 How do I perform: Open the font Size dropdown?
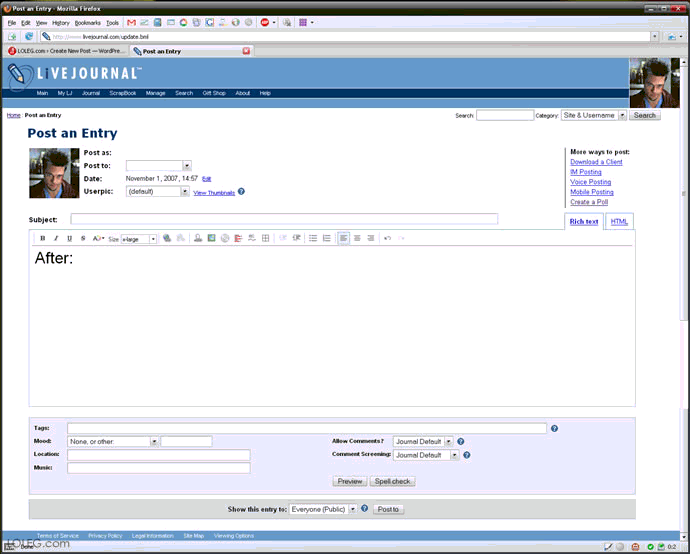click(139, 239)
